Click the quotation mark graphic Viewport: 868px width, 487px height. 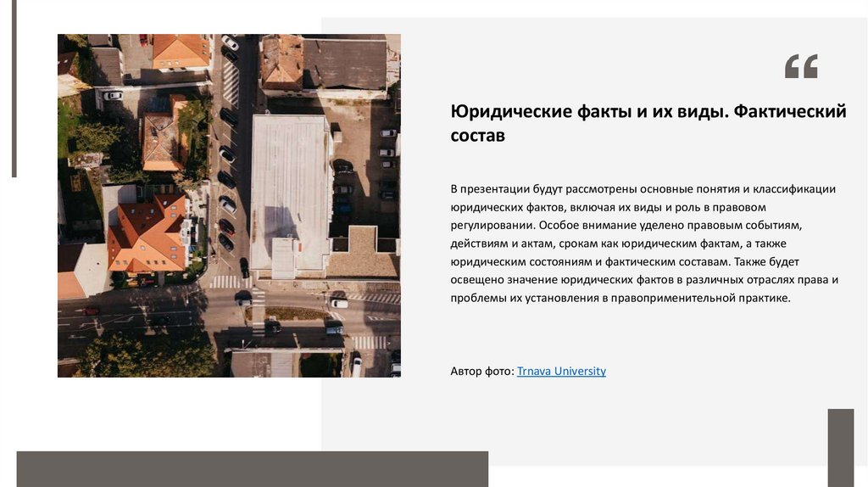tap(801, 66)
